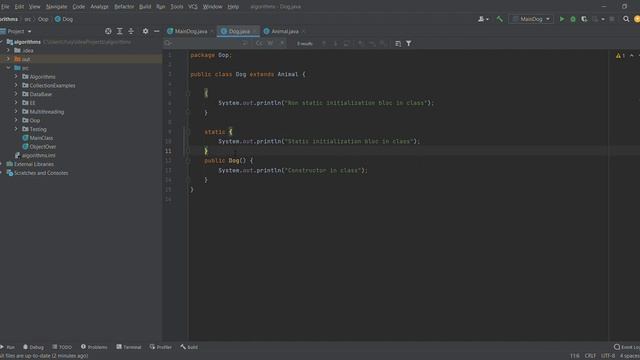Expand the Multithreading package
The width and height of the screenshot is (640, 360).
tap(16, 111)
